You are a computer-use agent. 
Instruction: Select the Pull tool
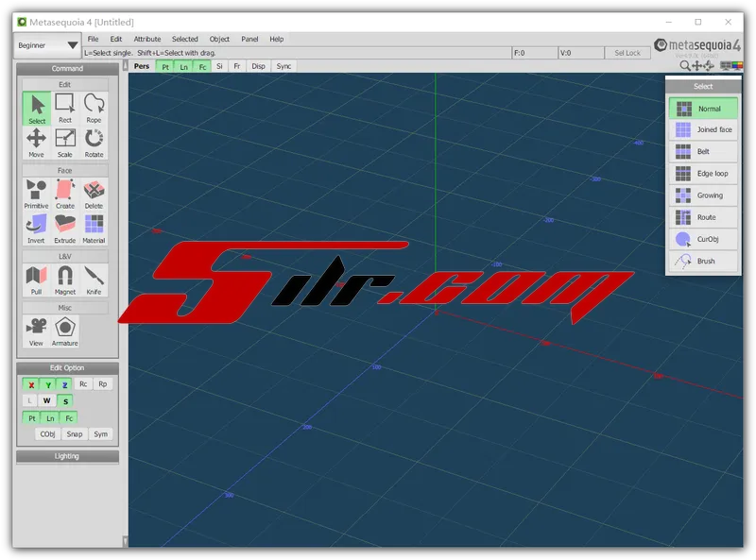click(37, 280)
